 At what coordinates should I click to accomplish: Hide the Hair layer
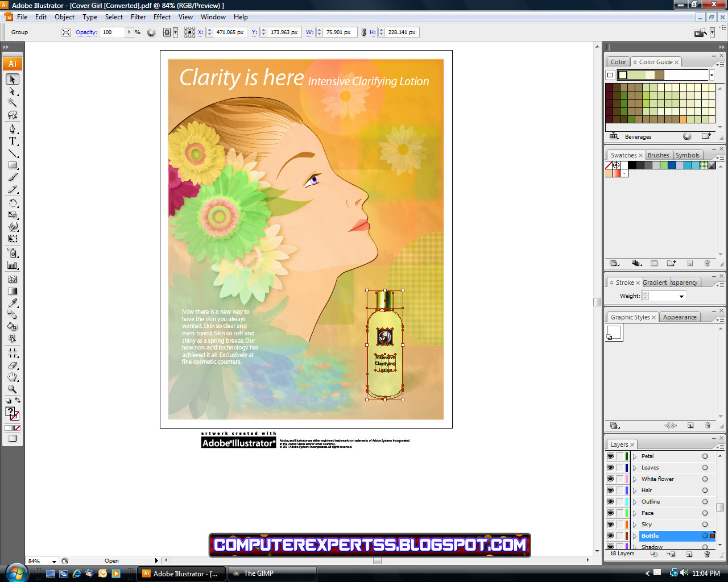(611, 490)
